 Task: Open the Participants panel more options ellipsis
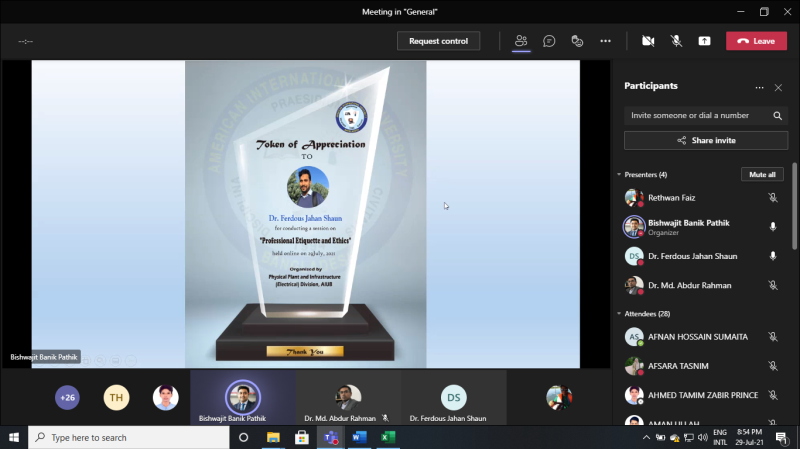click(x=759, y=88)
